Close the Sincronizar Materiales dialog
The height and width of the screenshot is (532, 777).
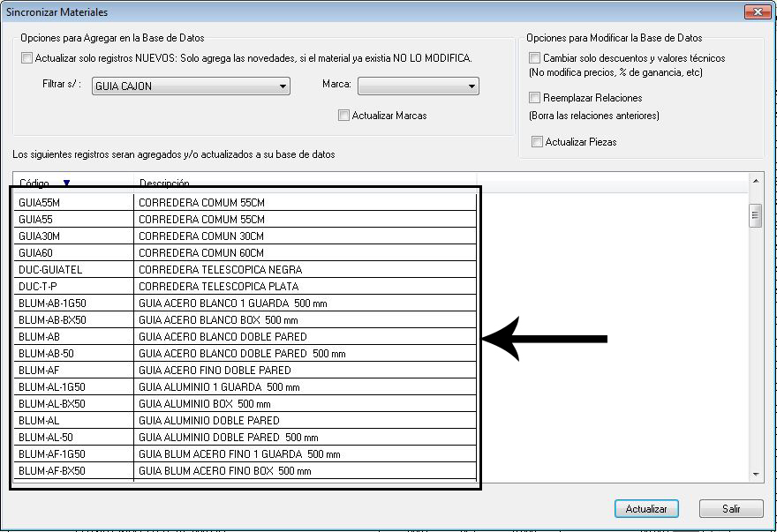pyautogui.click(x=758, y=11)
